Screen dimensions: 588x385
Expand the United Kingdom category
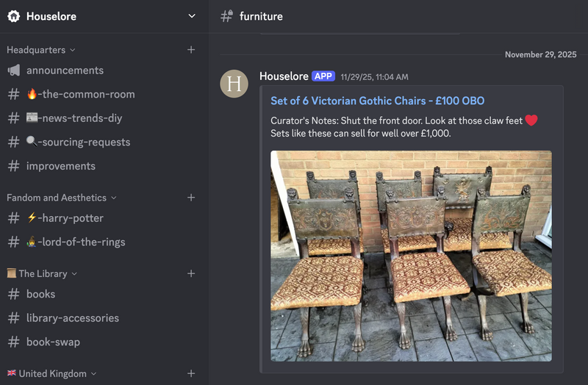click(52, 373)
